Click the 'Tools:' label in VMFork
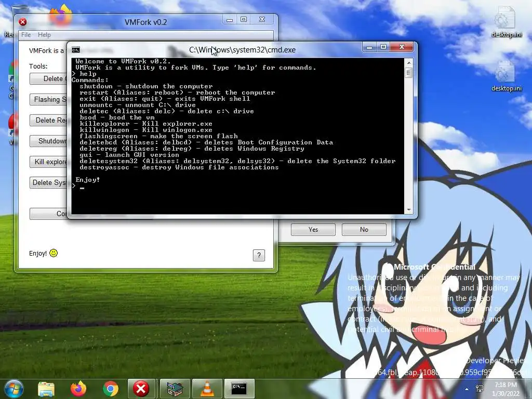 38,66
